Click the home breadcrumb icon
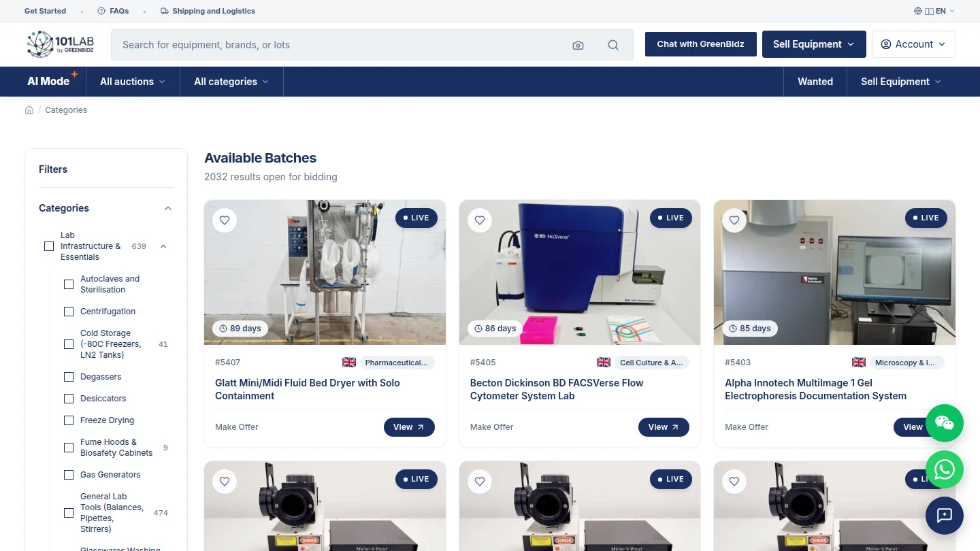The height and width of the screenshot is (551, 980). click(x=29, y=110)
